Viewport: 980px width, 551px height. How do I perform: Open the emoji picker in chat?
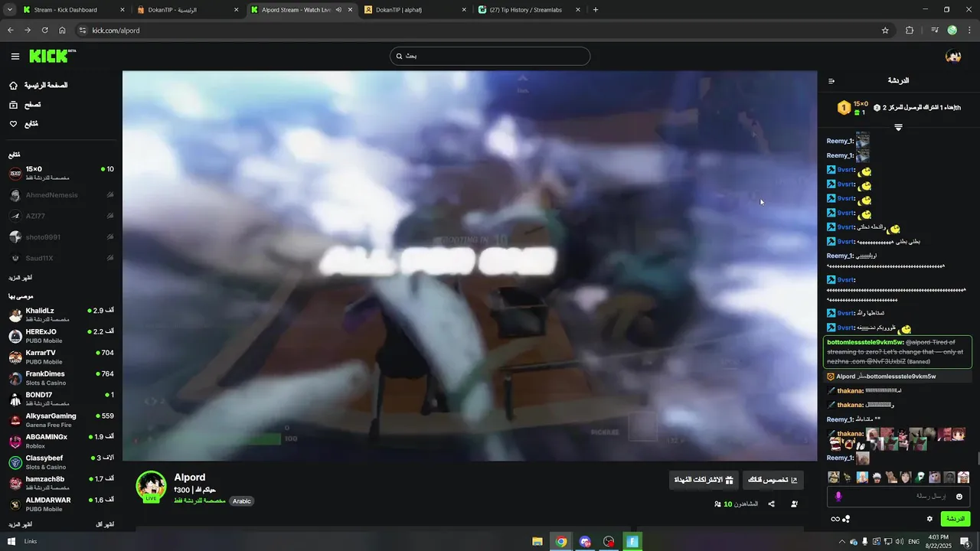[x=959, y=497]
